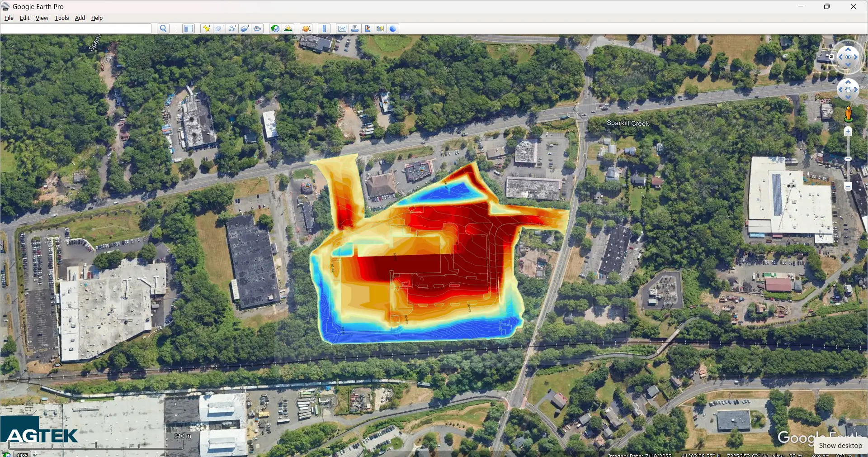Add a placemark with the pushpin tool
Screen dimensions: 868x457
[207, 29]
